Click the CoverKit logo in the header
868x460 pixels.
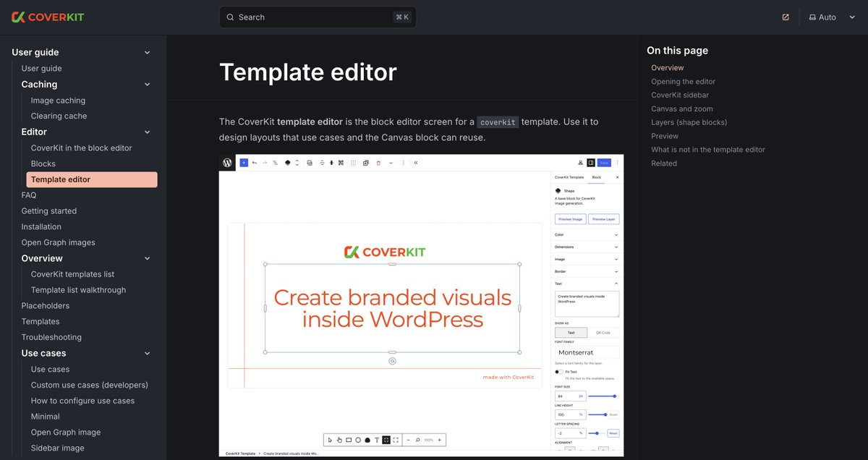48,17
